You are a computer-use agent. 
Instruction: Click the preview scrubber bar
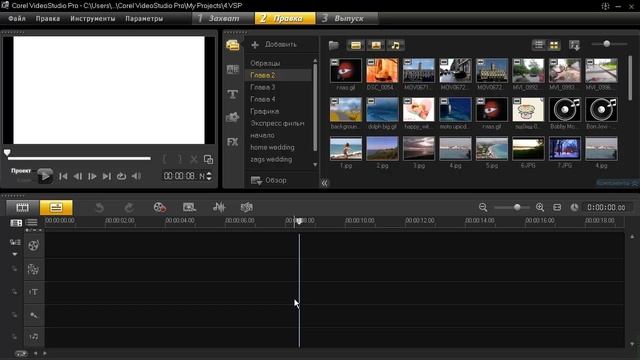point(79,158)
